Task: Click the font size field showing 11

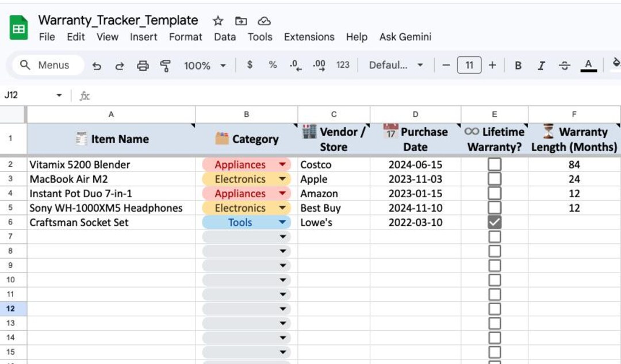Action: (x=469, y=65)
